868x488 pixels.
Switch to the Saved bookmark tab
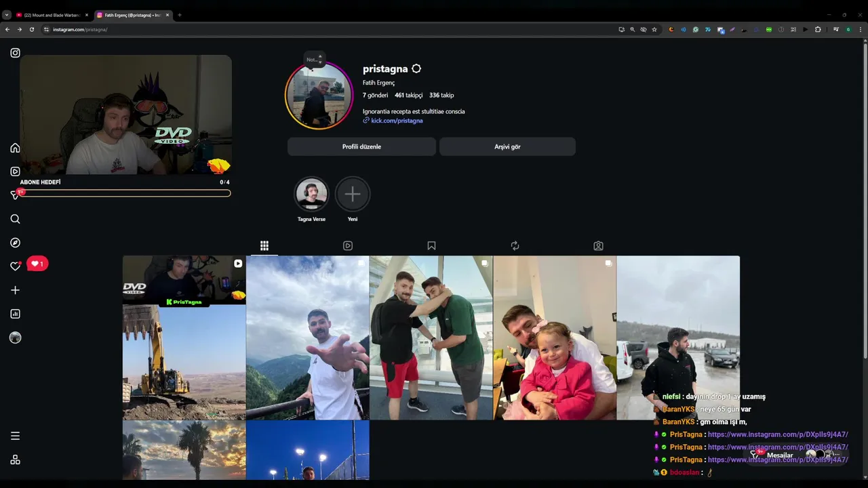(431, 245)
